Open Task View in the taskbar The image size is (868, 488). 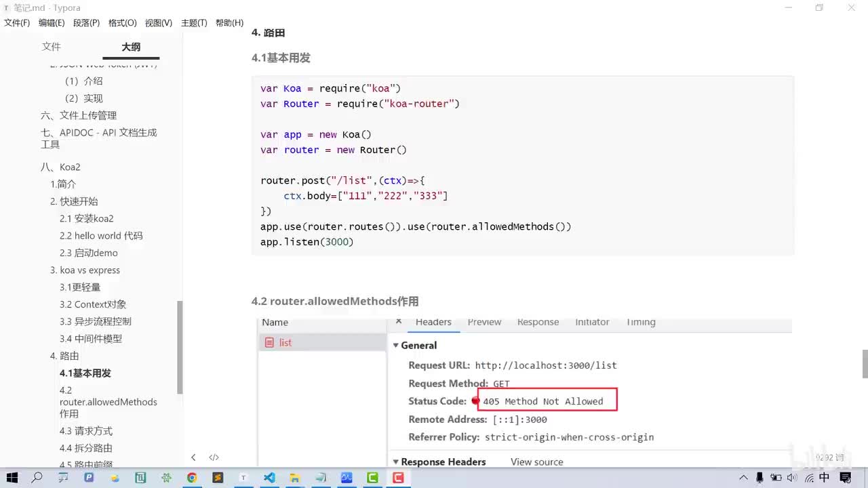[x=63, y=478]
